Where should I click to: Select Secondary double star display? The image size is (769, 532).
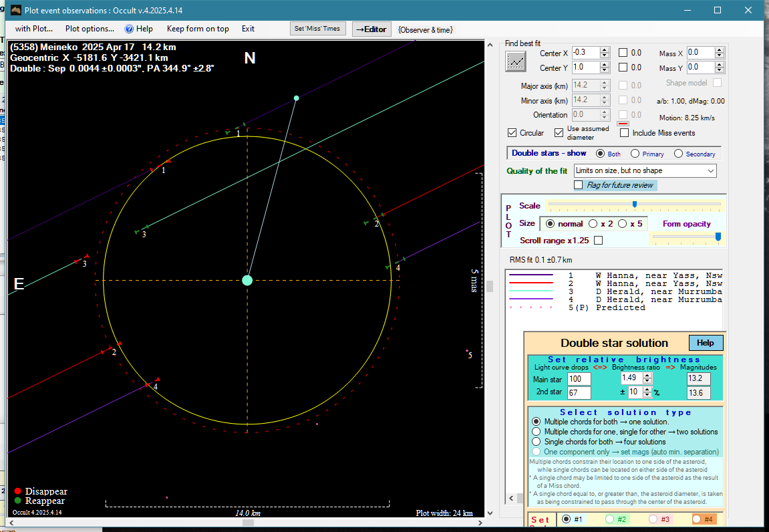(678, 154)
